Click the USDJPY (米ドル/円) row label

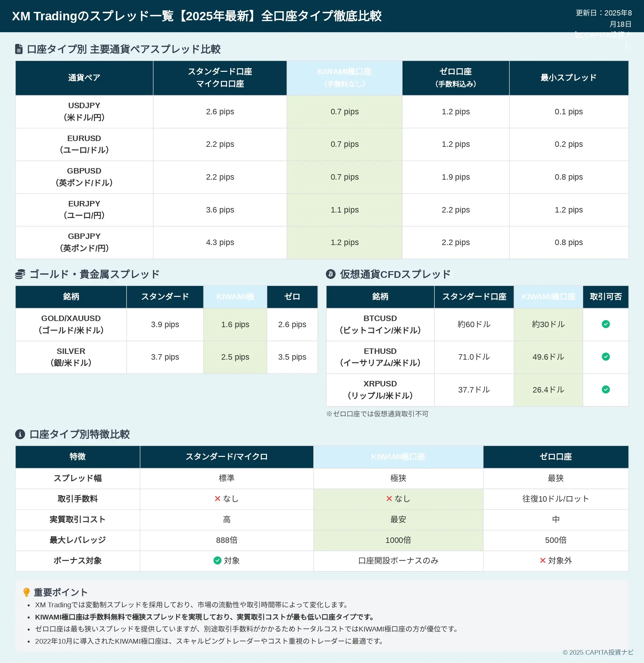tap(84, 112)
